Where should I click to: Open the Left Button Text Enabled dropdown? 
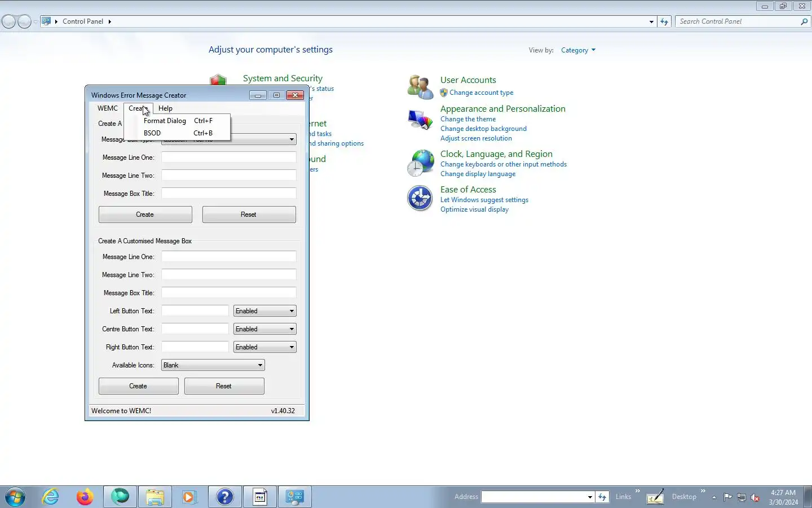tap(265, 311)
